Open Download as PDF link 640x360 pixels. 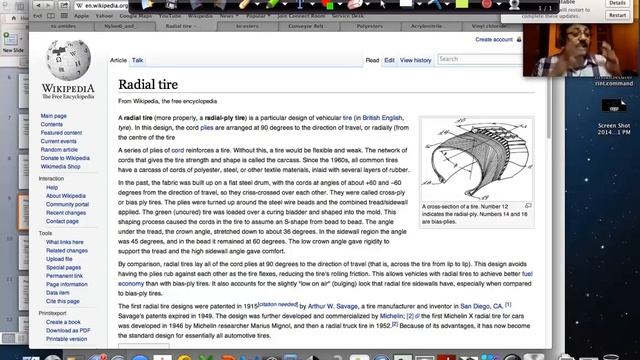[68, 331]
